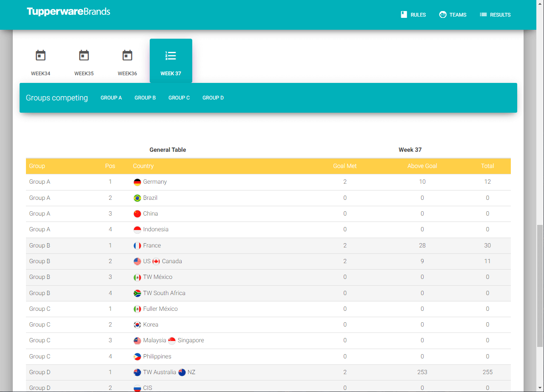
Task: Click TW Australia's Above Goal value 253
Action: tap(422, 372)
